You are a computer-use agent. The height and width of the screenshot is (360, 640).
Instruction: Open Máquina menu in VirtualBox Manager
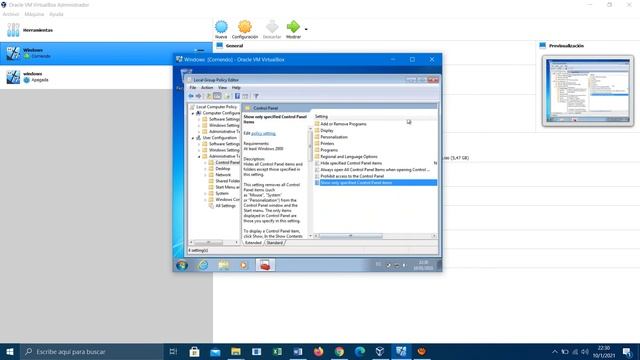(x=34, y=14)
